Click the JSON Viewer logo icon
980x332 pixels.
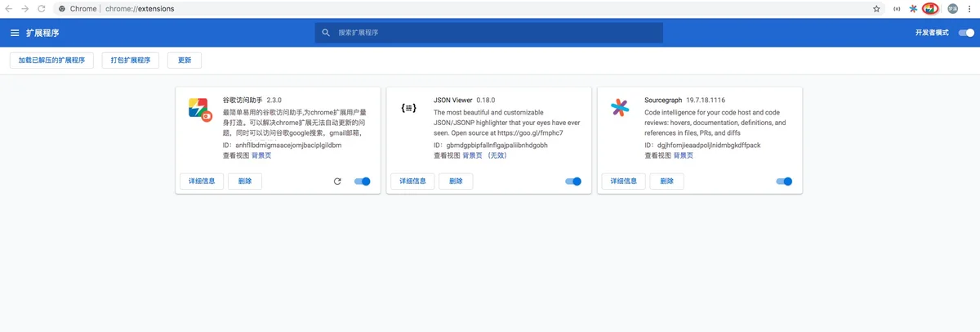(x=410, y=108)
